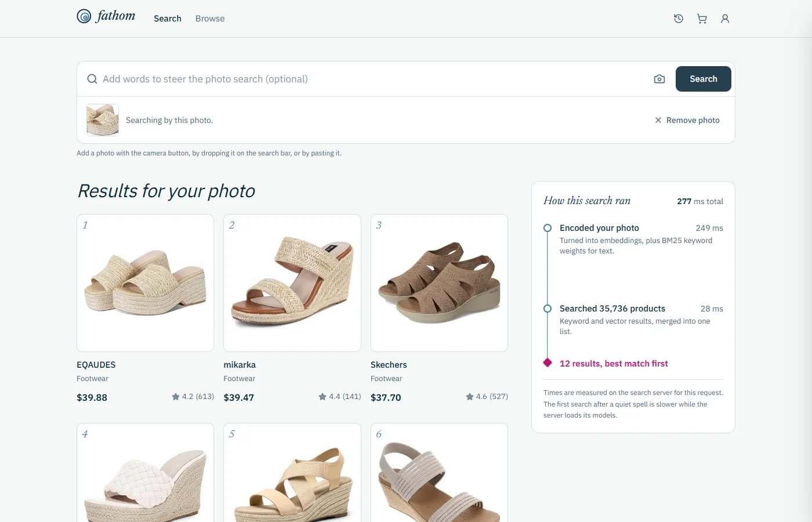
Task: Click star rating icon on Skechers card
Action: click(x=470, y=397)
